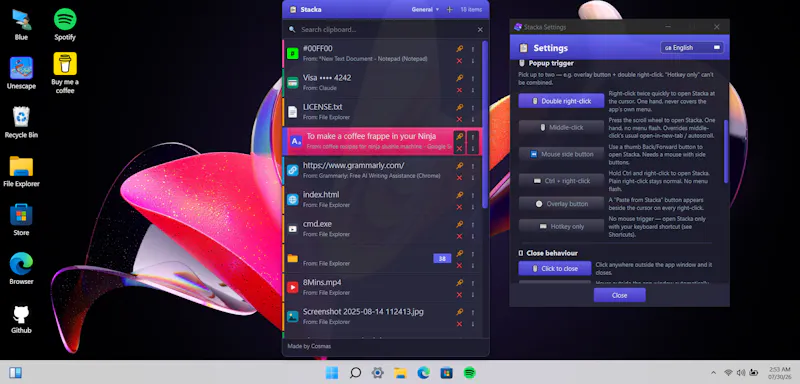Open Recycle Bin on desktop
This screenshot has height=384, width=800.
pos(21,122)
